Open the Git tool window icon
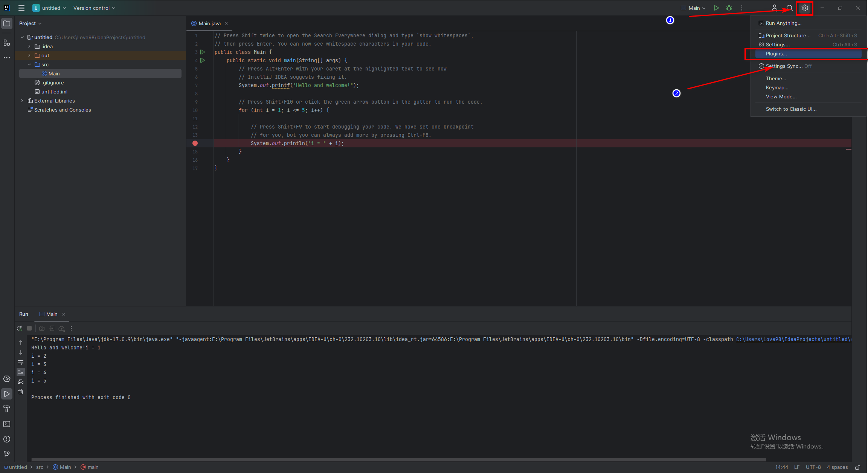The height and width of the screenshot is (473, 868). pyautogui.click(x=7, y=454)
